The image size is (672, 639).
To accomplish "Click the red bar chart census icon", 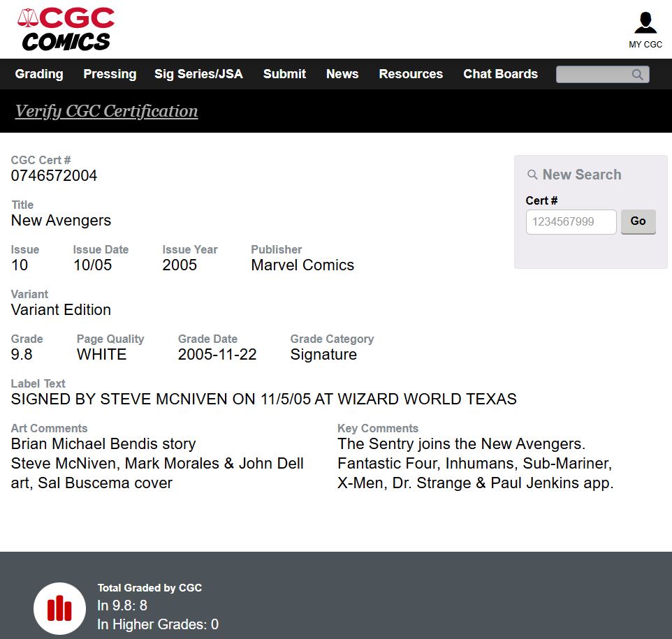I will pos(59,608).
